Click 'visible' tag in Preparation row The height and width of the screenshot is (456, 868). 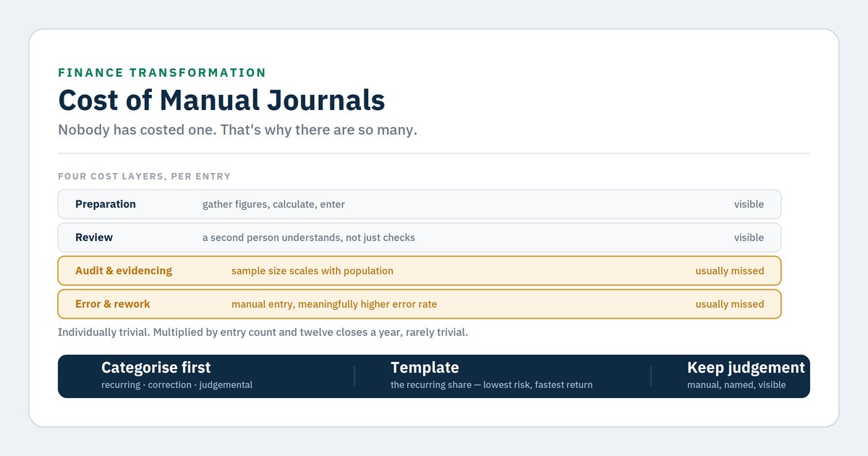pos(749,204)
